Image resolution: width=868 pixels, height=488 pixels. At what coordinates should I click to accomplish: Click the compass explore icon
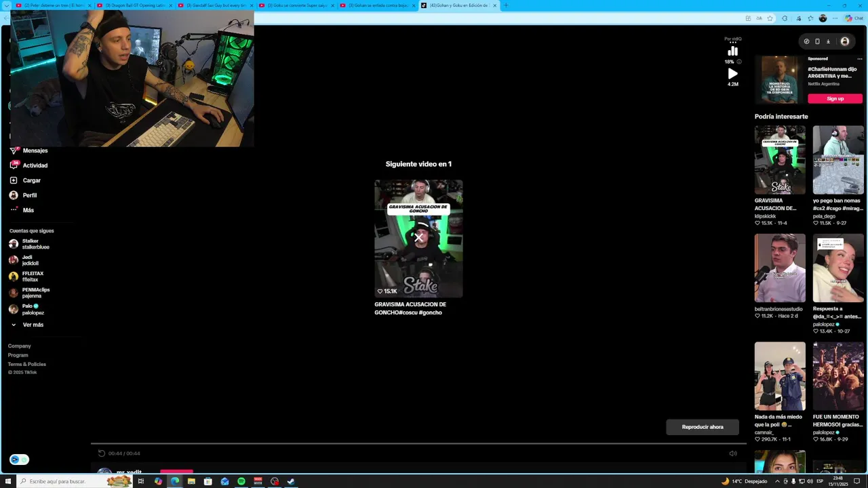[806, 41]
